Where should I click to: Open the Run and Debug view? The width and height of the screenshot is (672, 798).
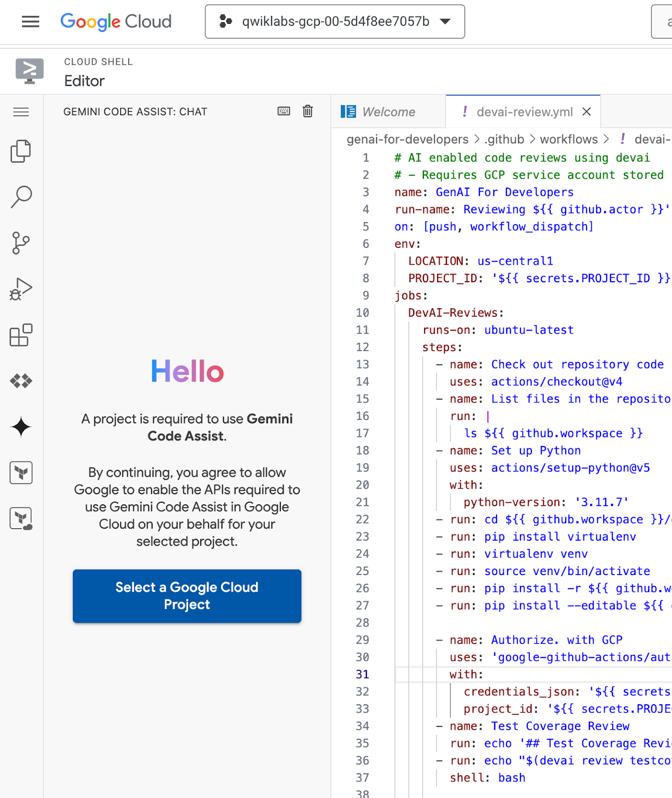pyautogui.click(x=21, y=289)
